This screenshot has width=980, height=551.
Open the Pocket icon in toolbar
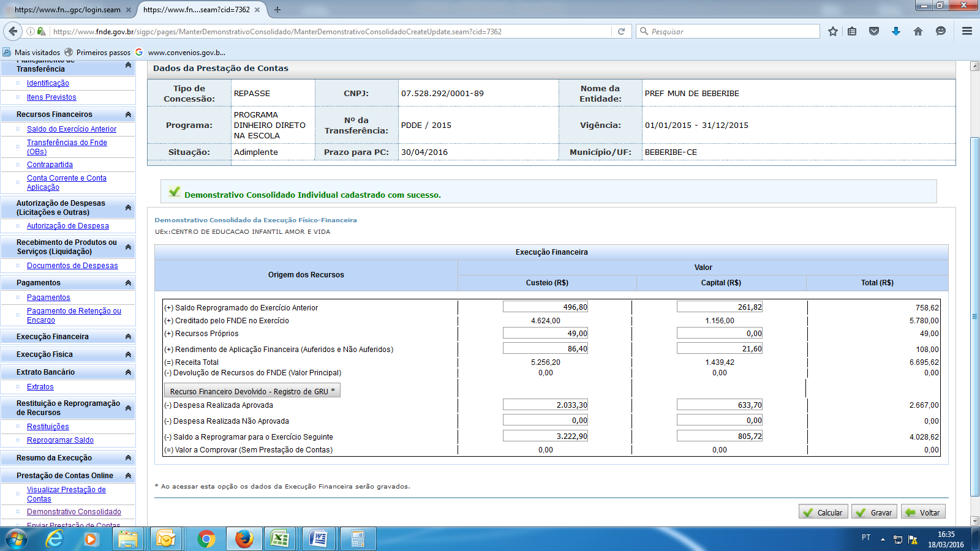pos(874,31)
